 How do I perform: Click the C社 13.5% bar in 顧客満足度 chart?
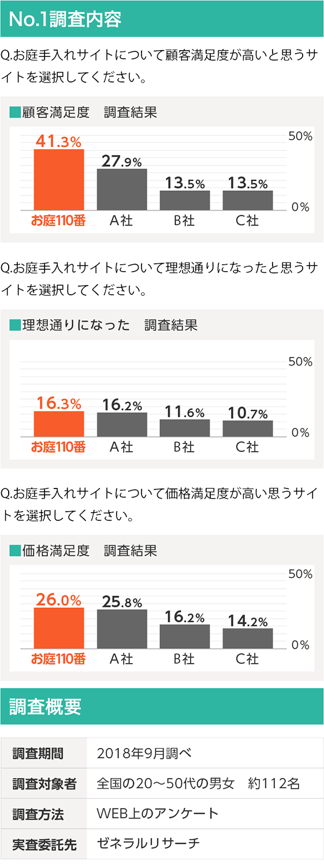[248, 200]
